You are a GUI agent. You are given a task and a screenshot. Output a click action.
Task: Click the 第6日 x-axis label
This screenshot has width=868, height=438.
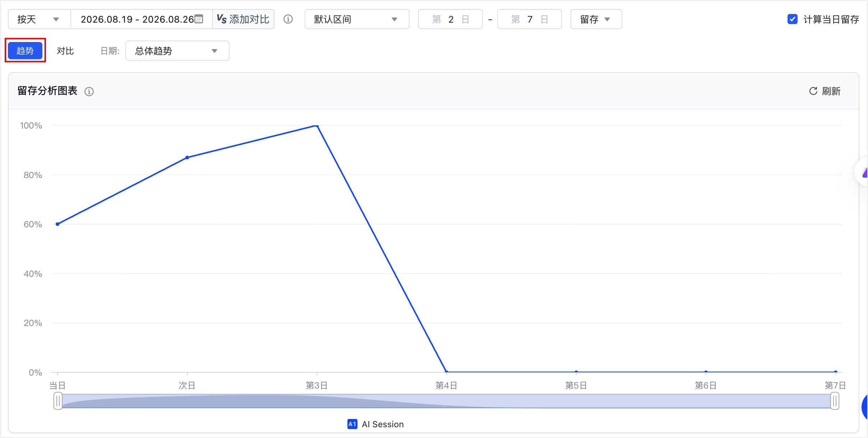click(706, 386)
